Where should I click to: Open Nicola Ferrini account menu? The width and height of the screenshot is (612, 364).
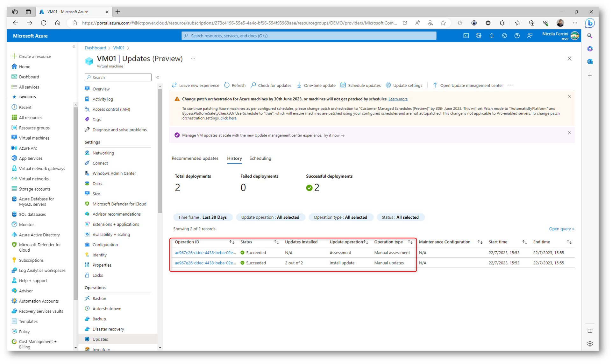(560, 36)
